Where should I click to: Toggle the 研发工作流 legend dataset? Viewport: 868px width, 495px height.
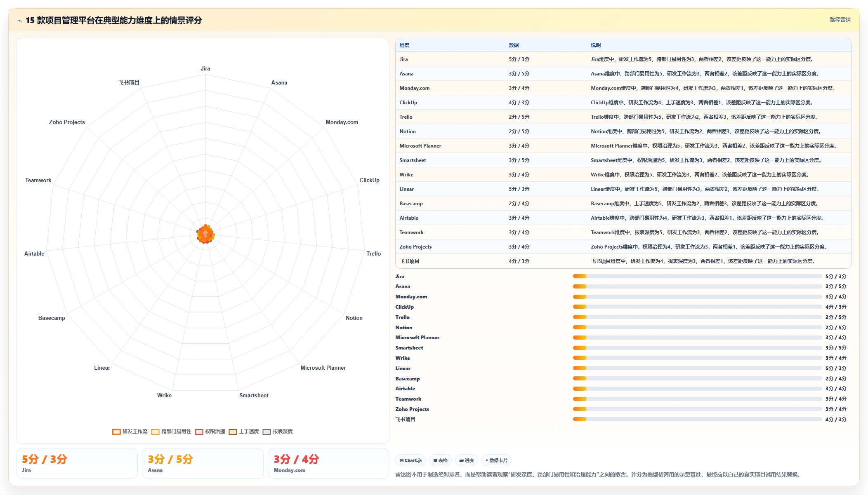point(130,432)
